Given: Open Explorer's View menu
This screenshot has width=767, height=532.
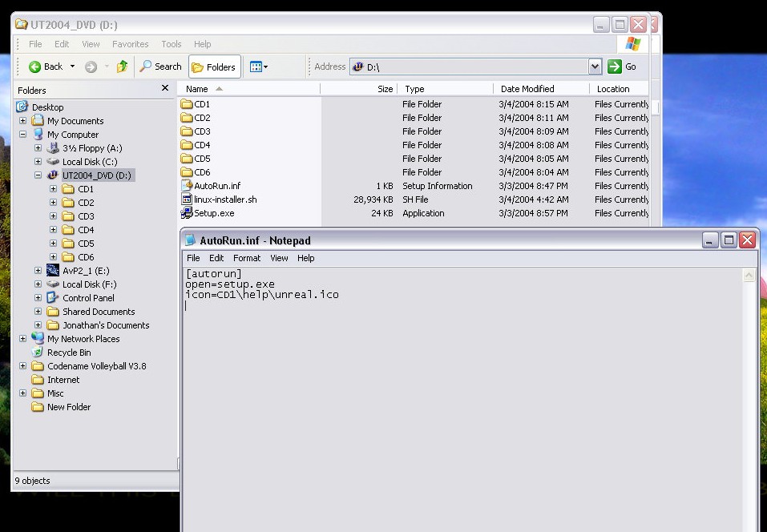Looking at the screenshot, I should (91, 44).
